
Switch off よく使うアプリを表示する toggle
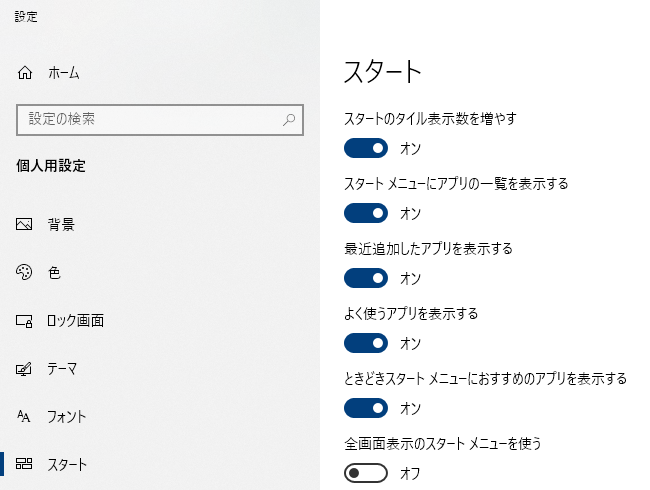click(365, 343)
